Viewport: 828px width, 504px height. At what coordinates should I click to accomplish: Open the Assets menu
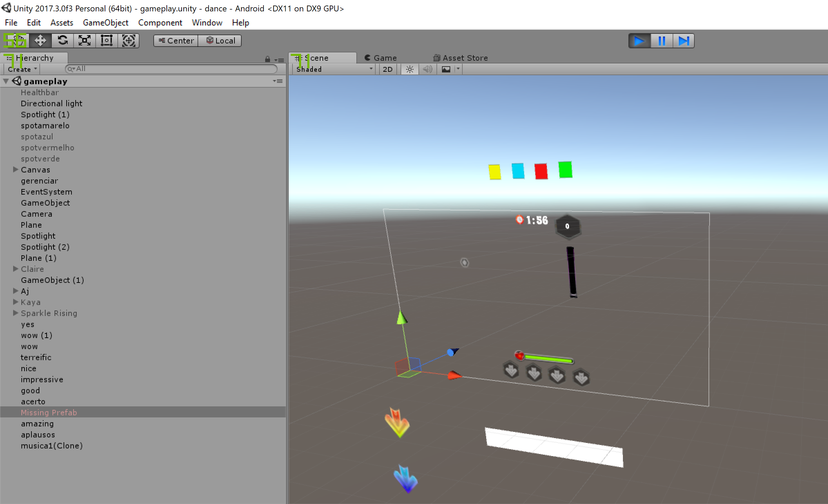pyautogui.click(x=62, y=23)
